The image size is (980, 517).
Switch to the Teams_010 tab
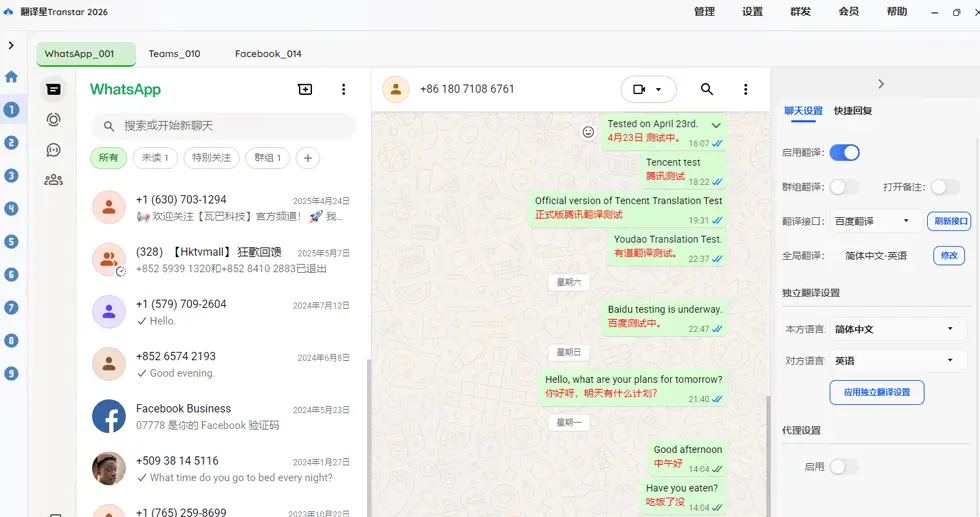[x=174, y=54]
